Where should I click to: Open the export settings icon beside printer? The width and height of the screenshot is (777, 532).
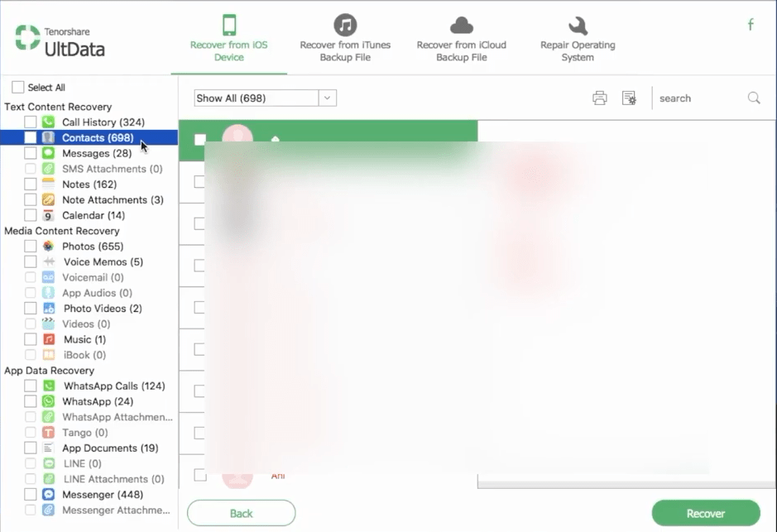(x=629, y=98)
